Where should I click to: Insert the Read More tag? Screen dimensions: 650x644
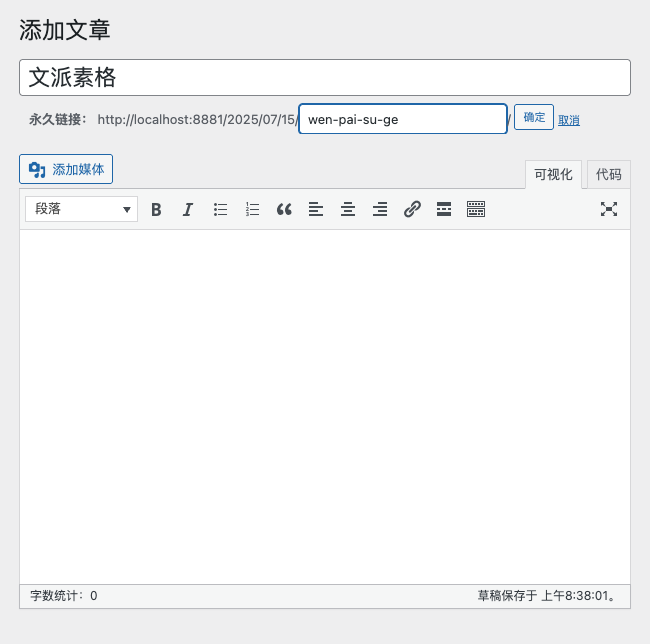444,209
